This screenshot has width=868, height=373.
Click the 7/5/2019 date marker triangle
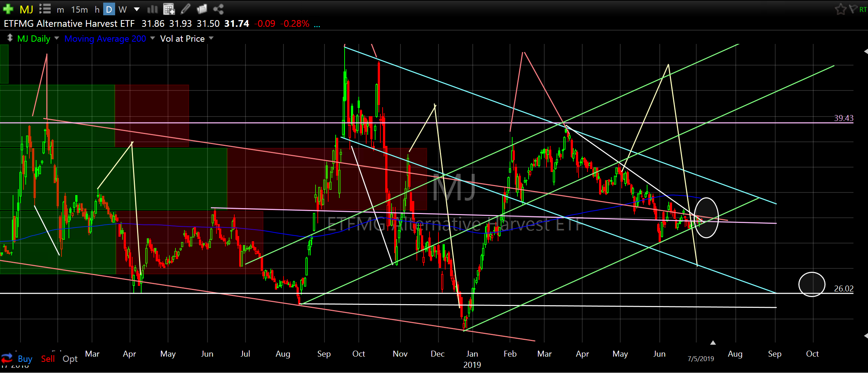(713, 342)
